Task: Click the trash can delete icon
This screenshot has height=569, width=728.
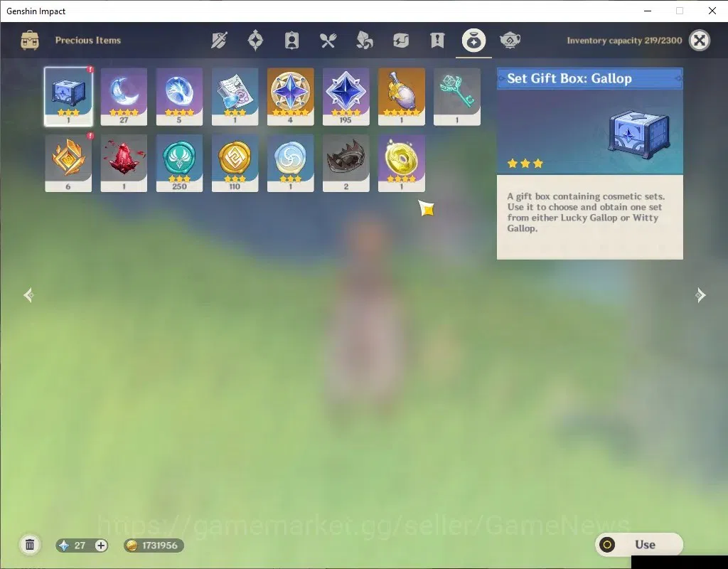Action: coord(30,545)
